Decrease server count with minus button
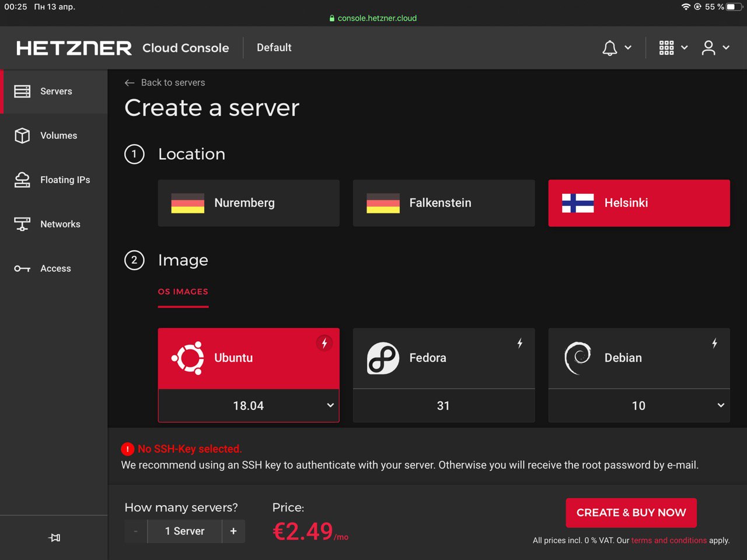 pos(135,531)
